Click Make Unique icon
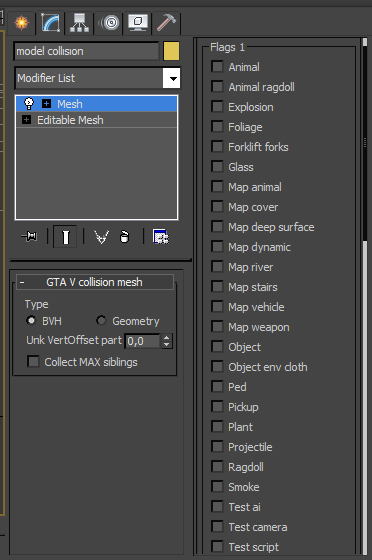 click(101, 236)
